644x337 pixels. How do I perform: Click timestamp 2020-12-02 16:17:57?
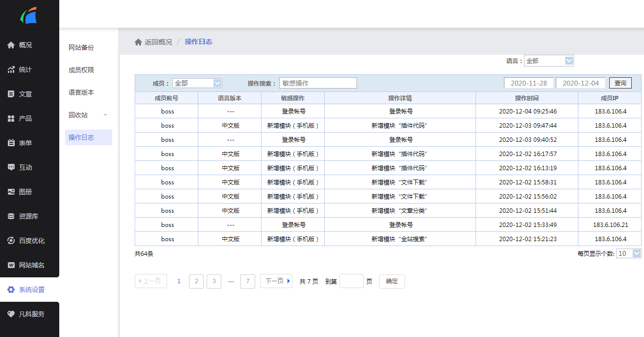528,154
